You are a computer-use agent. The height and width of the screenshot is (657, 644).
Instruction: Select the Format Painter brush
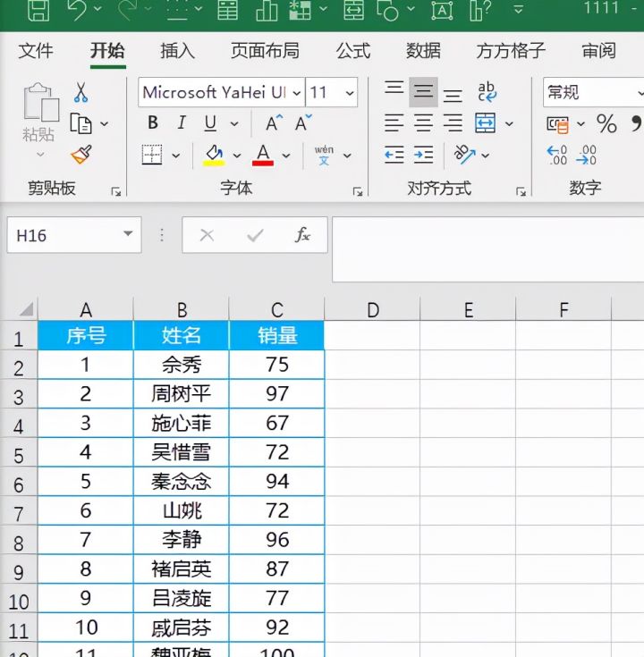coord(81,155)
